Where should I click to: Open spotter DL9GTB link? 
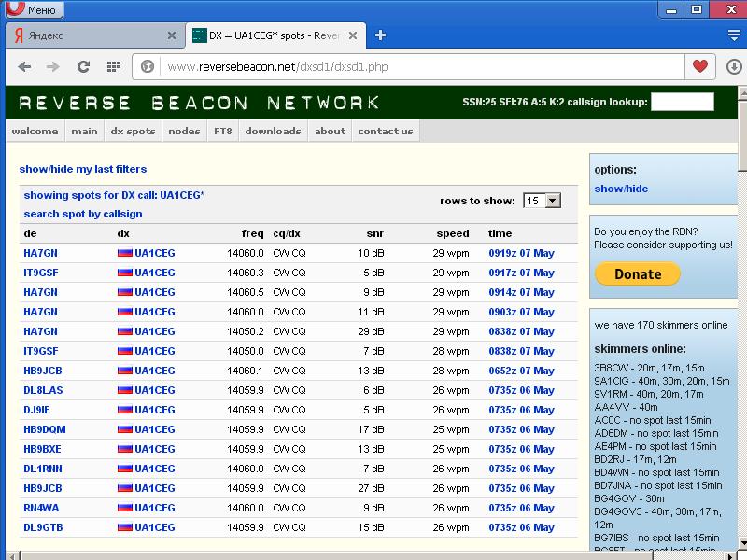43,527
